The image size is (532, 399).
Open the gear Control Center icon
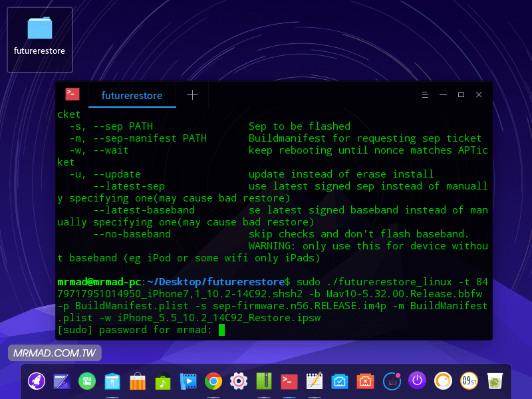click(x=239, y=380)
